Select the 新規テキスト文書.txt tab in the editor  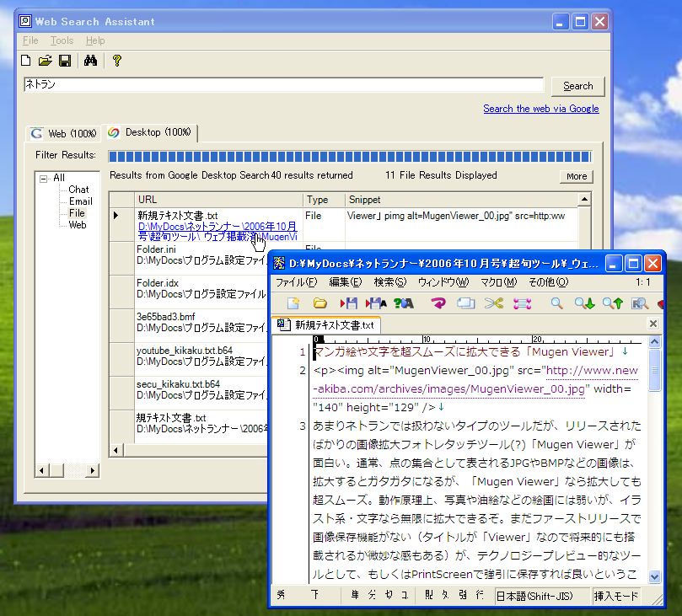pos(326,324)
